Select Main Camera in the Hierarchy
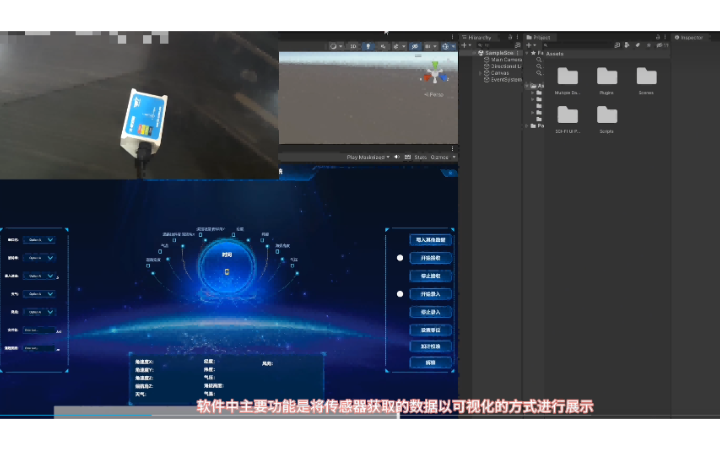Viewport: 720px width, 450px height. [x=503, y=60]
